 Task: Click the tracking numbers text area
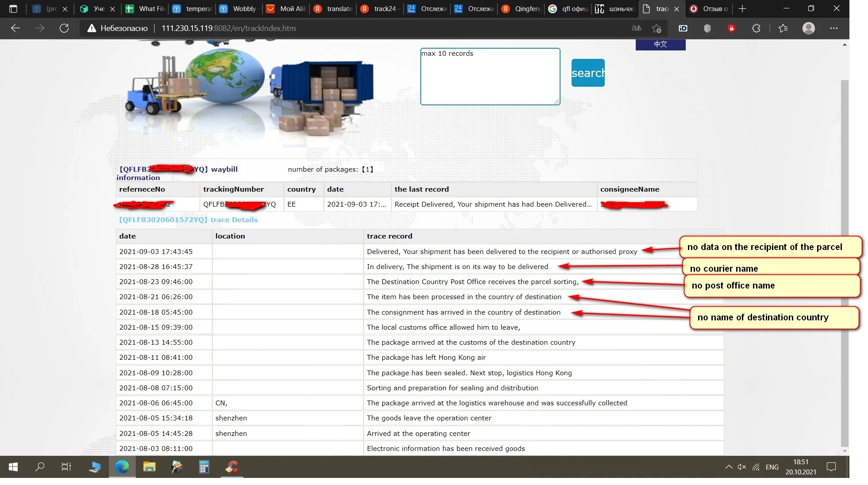point(490,77)
